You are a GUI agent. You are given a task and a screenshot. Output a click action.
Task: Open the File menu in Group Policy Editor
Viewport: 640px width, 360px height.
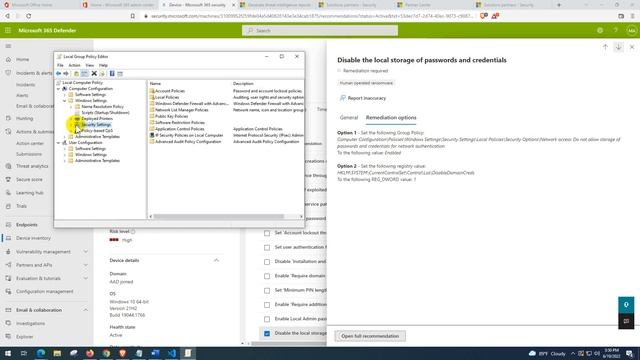click(60, 65)
